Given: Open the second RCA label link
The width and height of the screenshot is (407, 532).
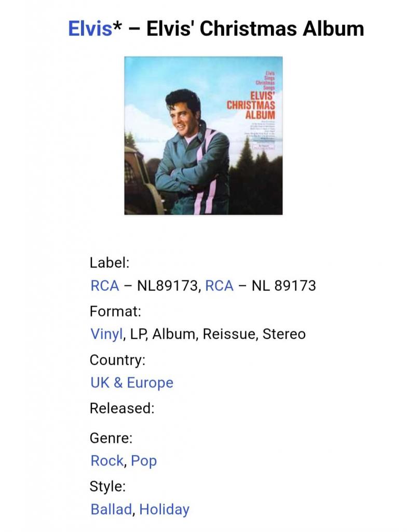Looking at the screenshot, I should pyautogui.click(x=220, y=286).
